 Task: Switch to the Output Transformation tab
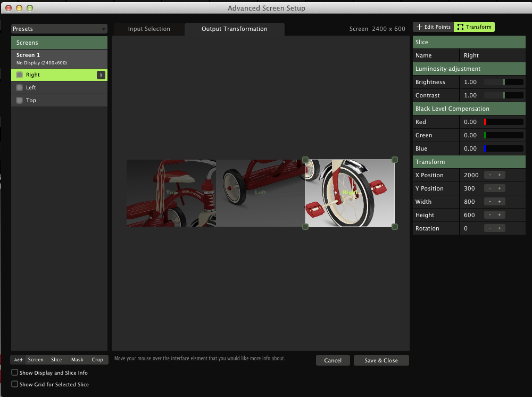point(234,29)
